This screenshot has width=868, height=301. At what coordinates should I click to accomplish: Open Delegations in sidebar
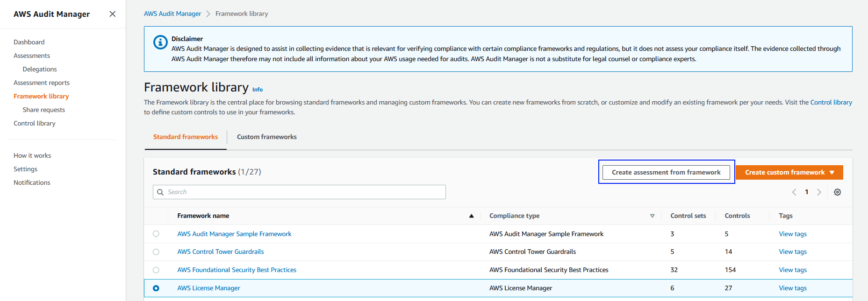pos(40,69)
